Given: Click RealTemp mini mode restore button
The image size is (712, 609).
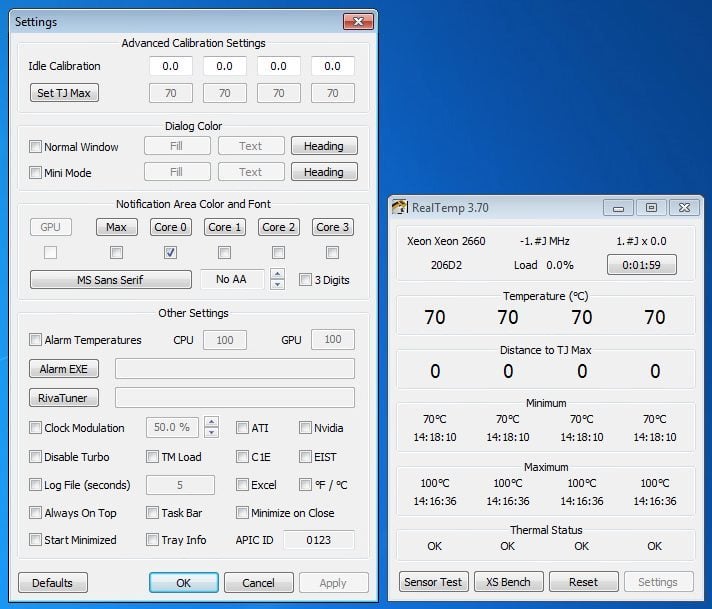Looking at the screenshot, I should pyautogui.click(x=651, y=208).
